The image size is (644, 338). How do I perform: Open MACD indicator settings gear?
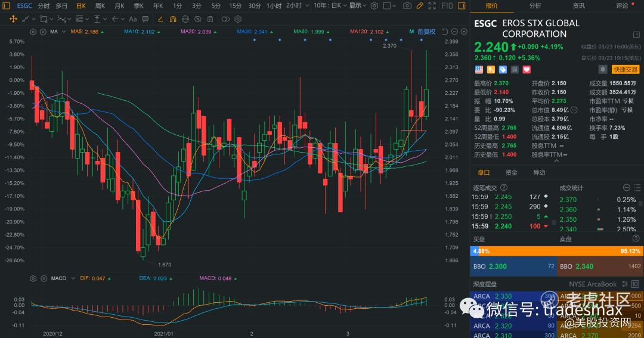tap(33, 278)
